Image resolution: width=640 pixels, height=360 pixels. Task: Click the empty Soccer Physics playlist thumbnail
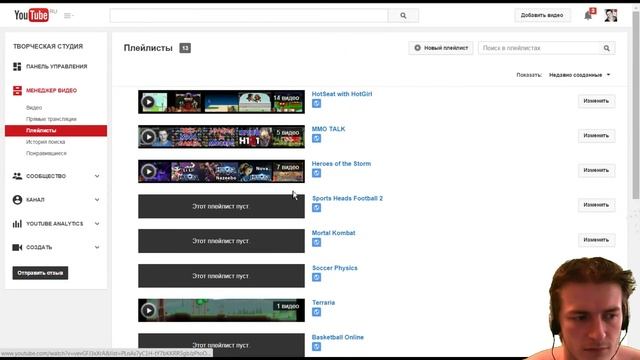[x=221, y=276]
